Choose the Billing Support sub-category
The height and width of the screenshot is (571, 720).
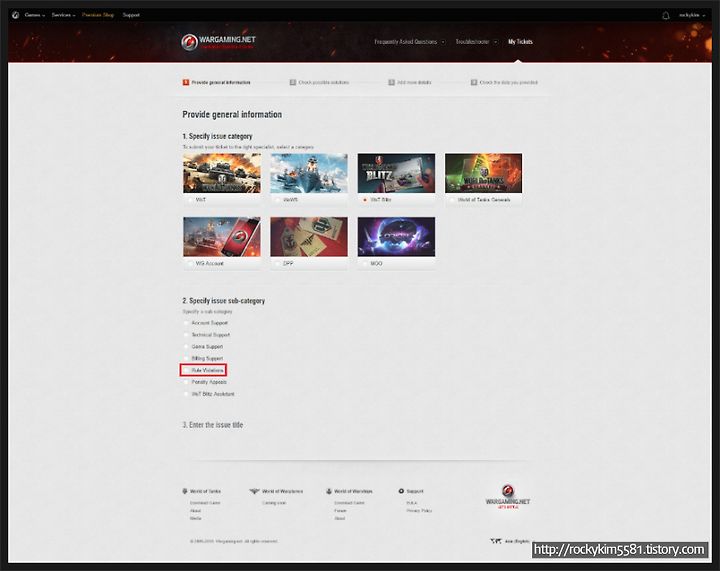203,358
